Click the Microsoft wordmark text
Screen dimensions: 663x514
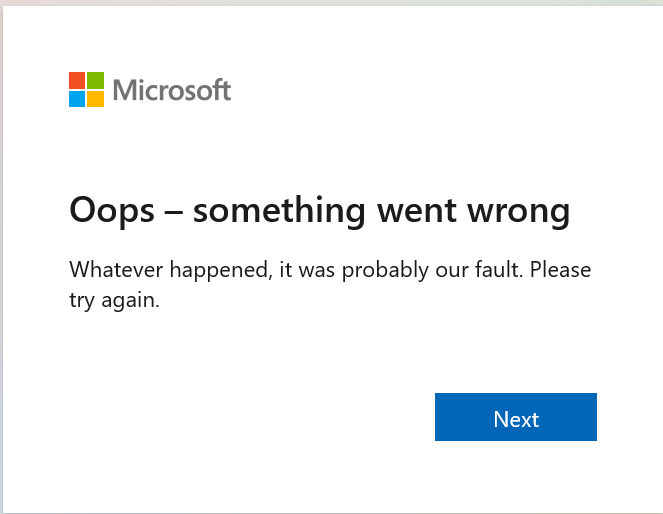(172, 90)
